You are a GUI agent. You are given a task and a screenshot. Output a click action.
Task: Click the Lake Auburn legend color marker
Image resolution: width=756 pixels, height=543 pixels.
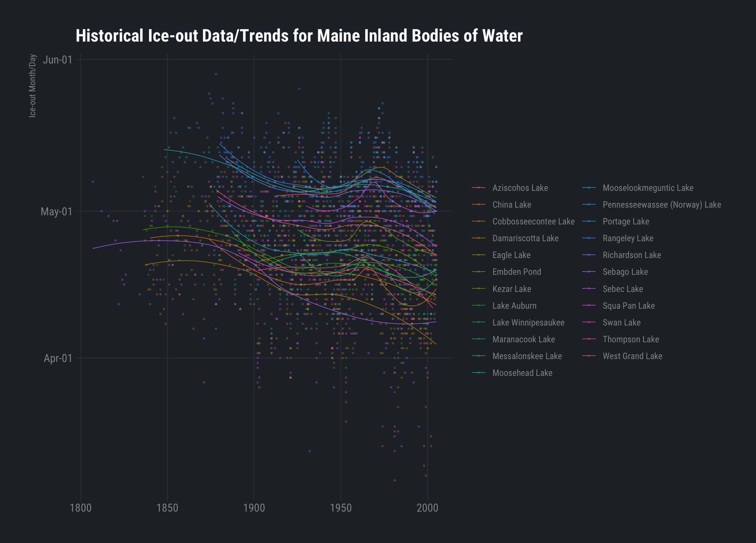click(478, 306)
